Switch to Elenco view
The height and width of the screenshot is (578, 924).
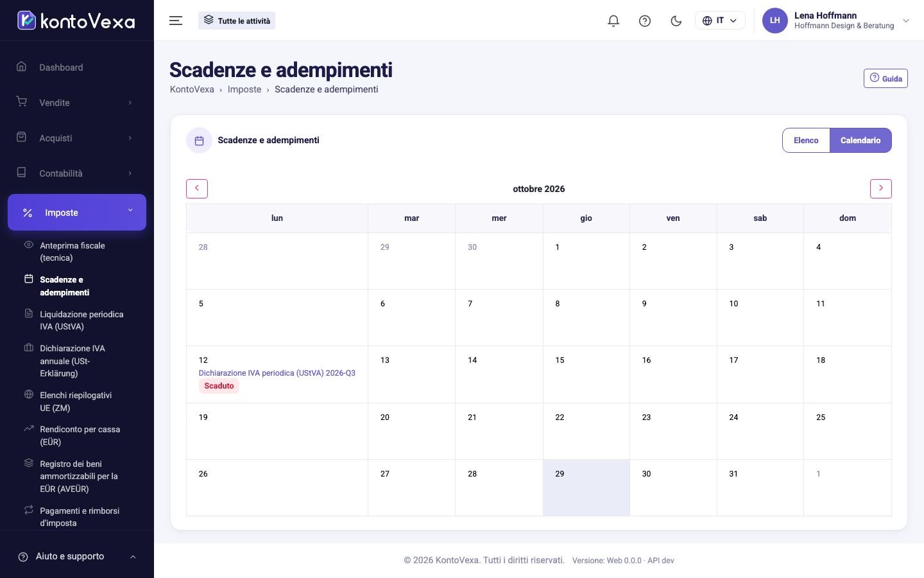tap(806, 141)
